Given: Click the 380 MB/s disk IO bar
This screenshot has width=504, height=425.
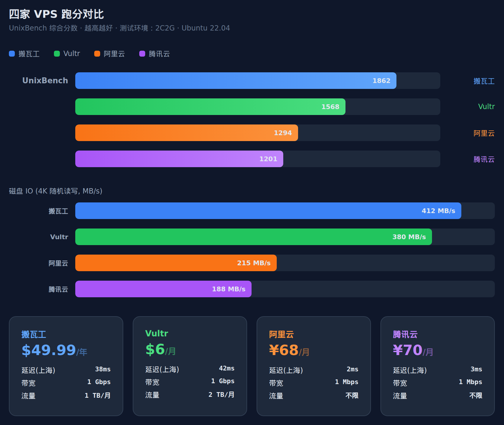Looking at the screenshot, I should point(254,237).
